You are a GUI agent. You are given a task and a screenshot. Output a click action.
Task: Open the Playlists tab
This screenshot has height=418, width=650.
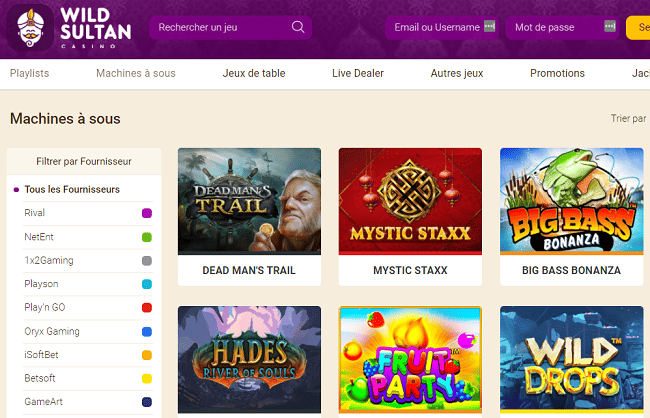[29, 73]
